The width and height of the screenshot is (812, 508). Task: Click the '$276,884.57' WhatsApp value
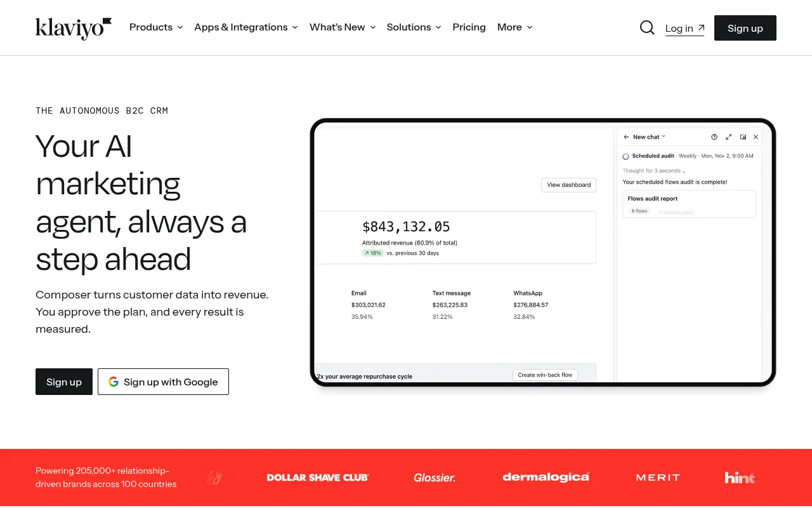(x=531, y=305)
